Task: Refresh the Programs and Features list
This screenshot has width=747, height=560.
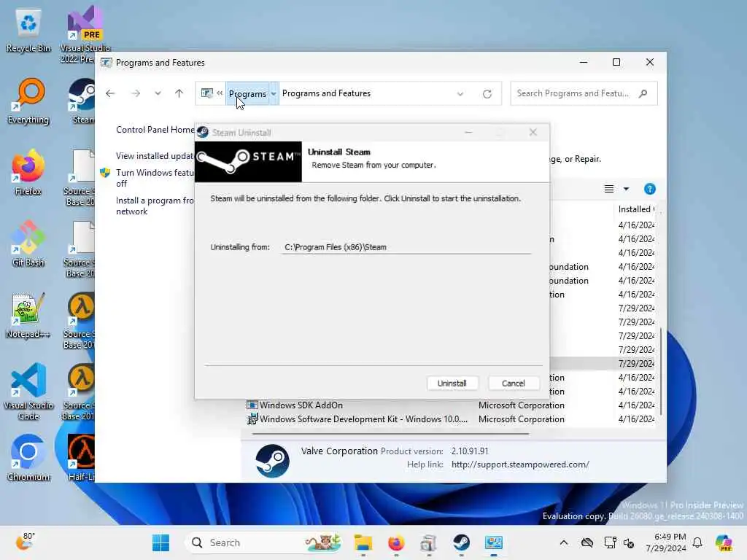Action: click(487, 94)
